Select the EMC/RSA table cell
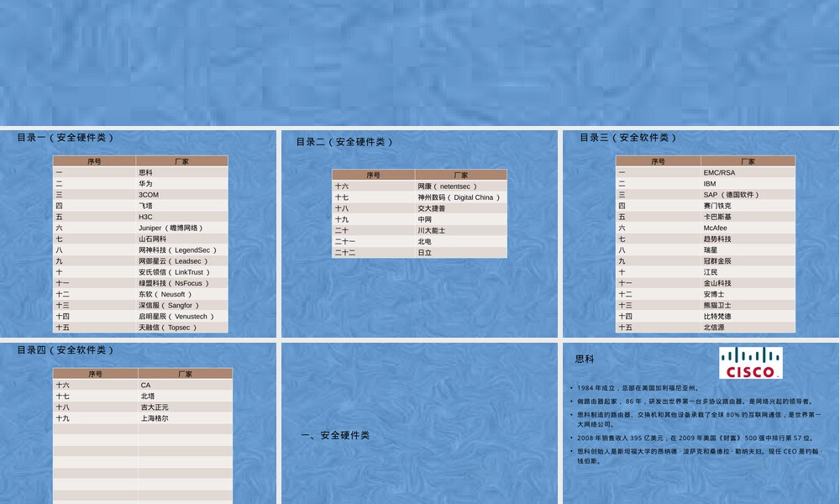The height and width of the screenshot is (504, 840). tap(748, 172)
